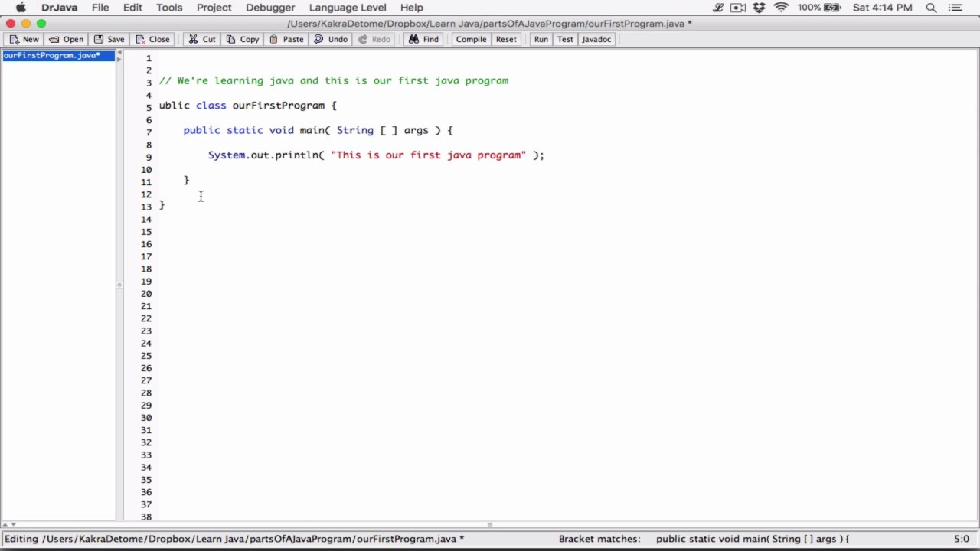Run the program
The image size is (980, 551).
pyautogui.click(x=541, y=39)
